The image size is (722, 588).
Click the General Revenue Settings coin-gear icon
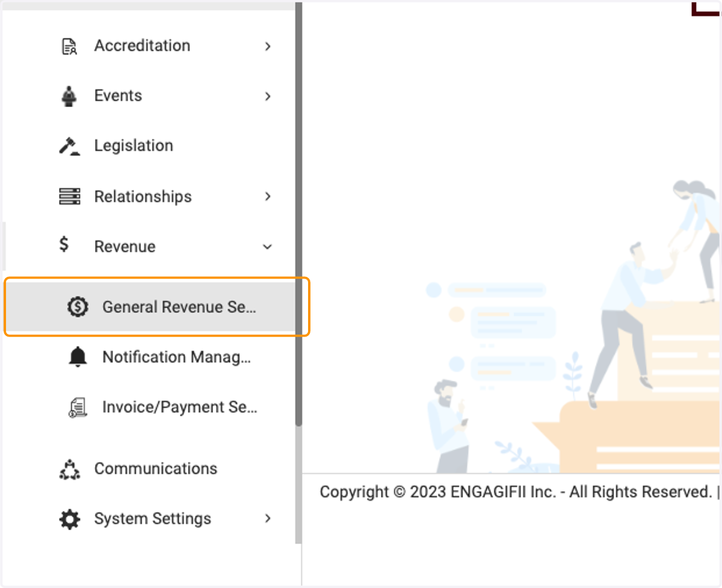click(77, 307)
